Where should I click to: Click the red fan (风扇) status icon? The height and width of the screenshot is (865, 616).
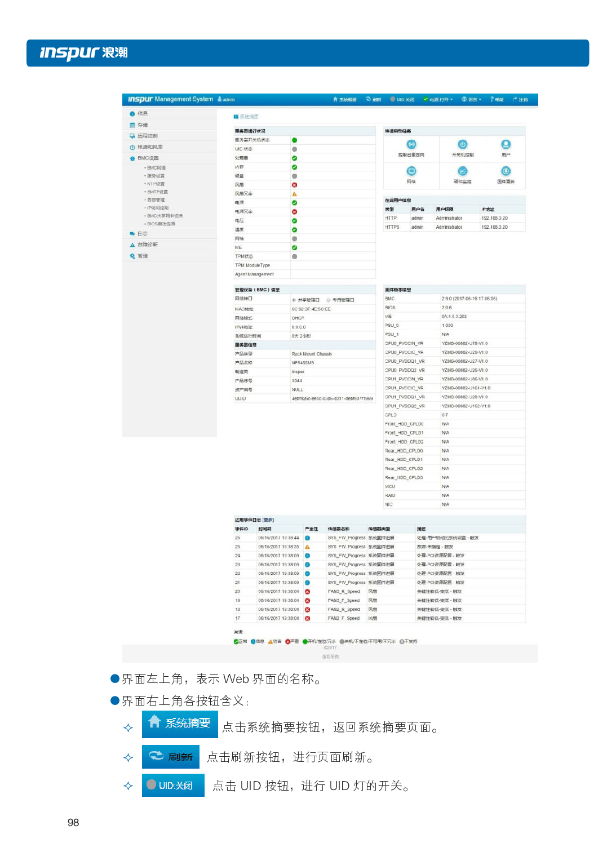(x=294, y=185)
